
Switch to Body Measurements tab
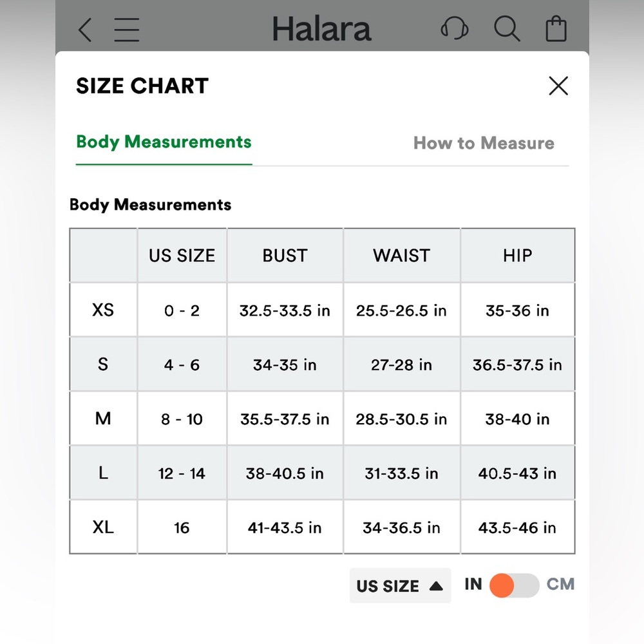[x=164, y=142]
